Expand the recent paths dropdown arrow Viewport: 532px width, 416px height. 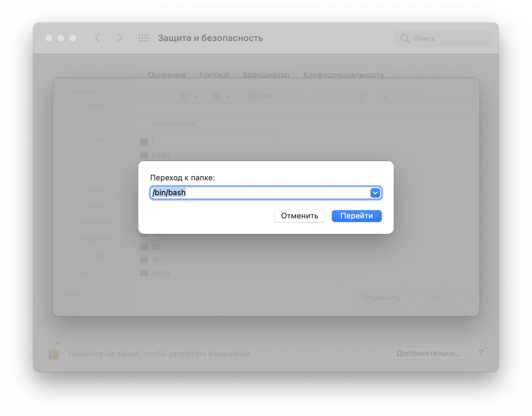[x=375, y=193]
